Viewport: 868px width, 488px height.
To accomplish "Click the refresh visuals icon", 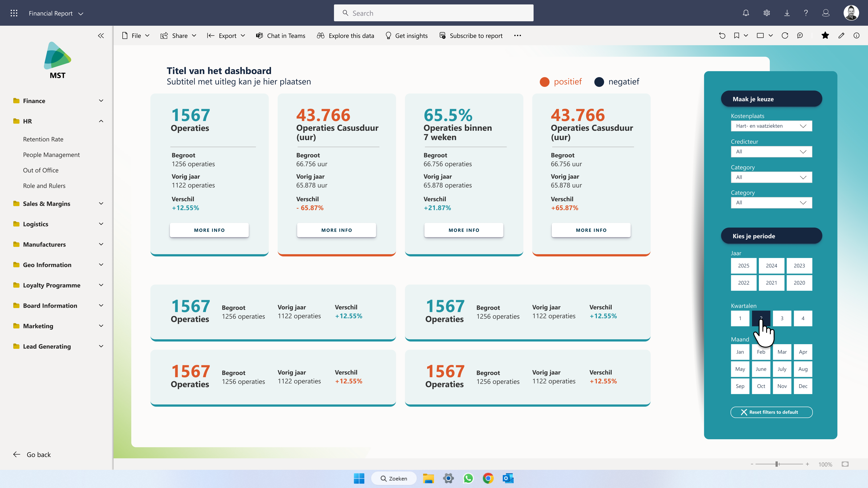I will [x=785, y=35].
